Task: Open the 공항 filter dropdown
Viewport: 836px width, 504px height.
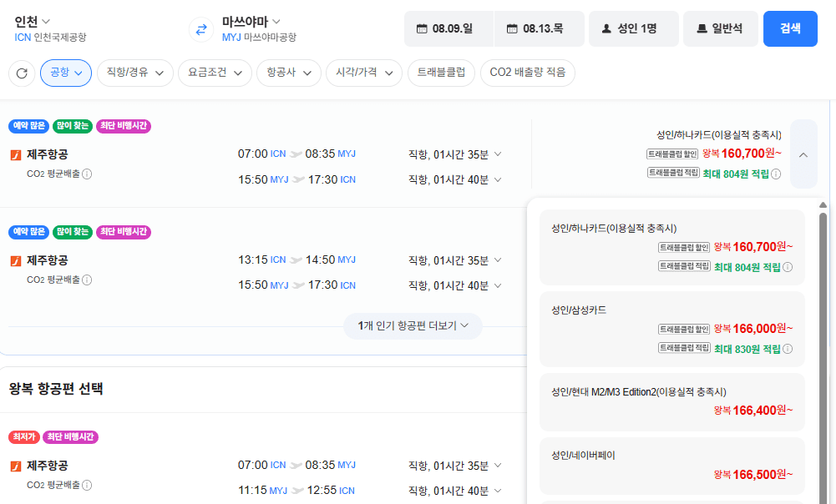Action: [66, 73]
